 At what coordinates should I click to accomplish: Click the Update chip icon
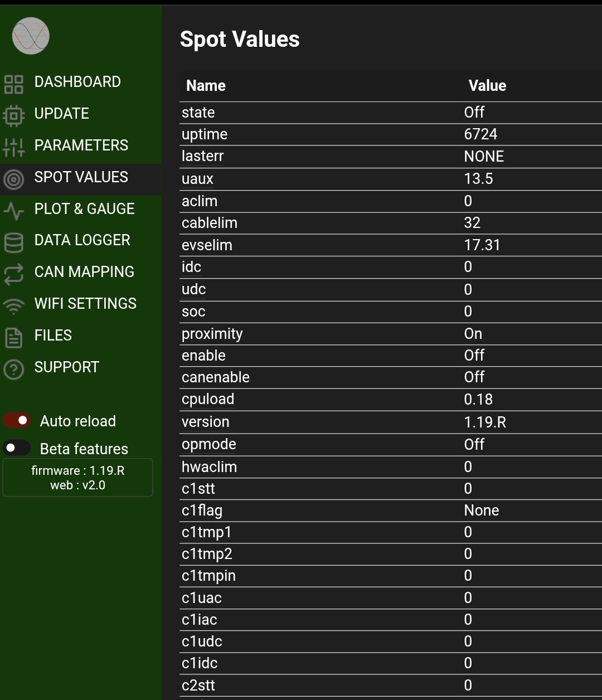click(13, 116)
